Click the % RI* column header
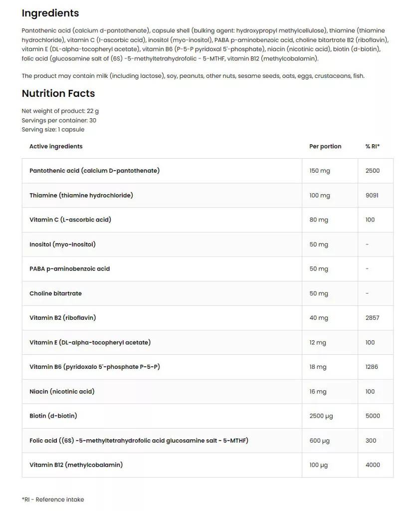420x511 pixels. coord(372,146)
